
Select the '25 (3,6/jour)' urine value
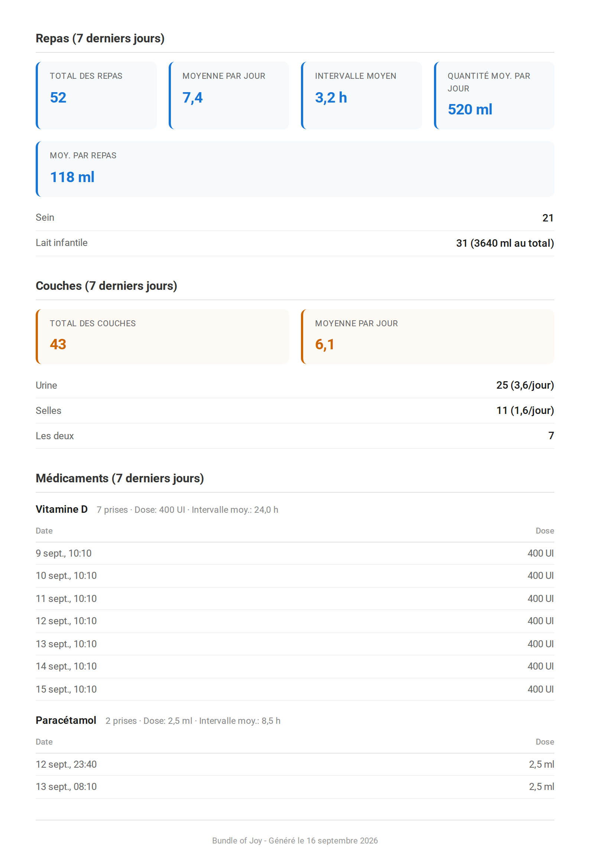(x=525, y=385)
